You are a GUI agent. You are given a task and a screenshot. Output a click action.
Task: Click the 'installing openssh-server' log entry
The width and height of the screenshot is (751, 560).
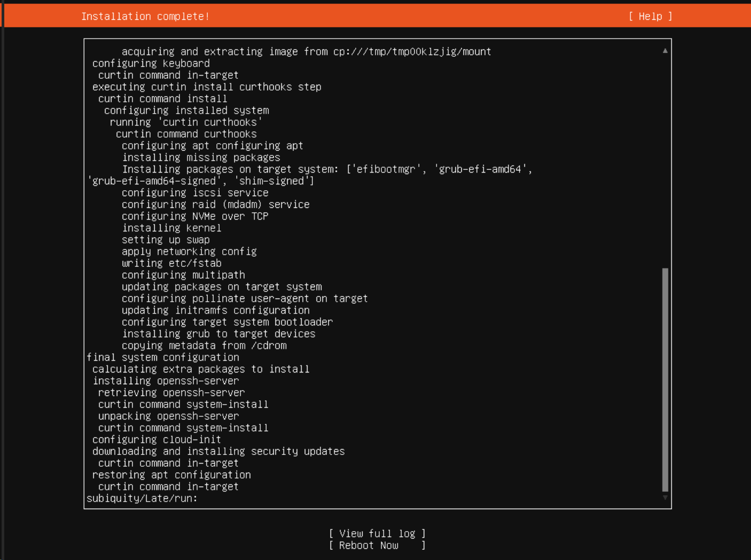point(166,381)
